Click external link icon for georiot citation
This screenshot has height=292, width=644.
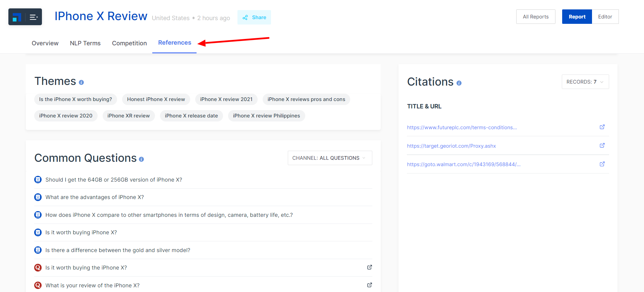coord(602,145)
